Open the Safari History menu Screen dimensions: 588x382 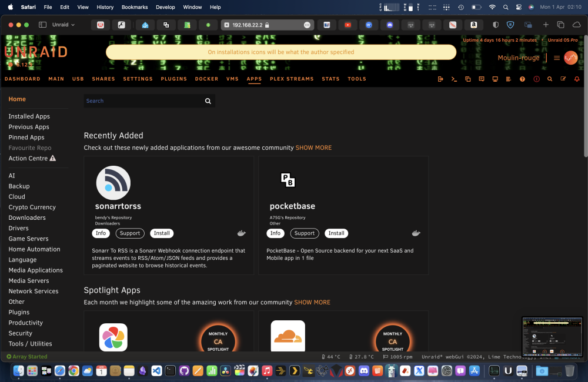(x=105, y=7)
